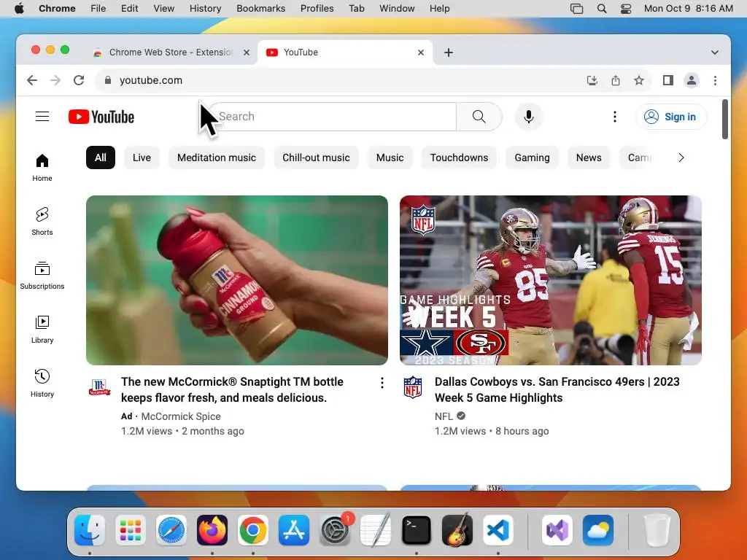Filter by News chip

tap(589, 157)
